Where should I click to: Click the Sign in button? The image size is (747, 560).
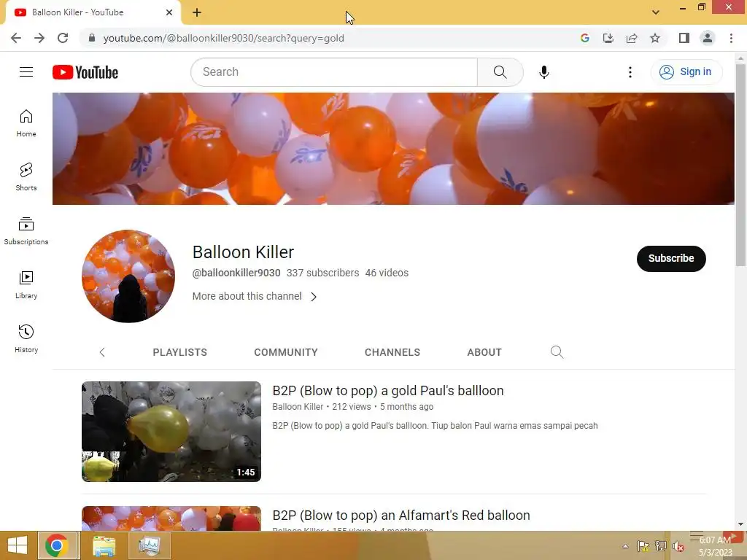click(x=686, y=72)
